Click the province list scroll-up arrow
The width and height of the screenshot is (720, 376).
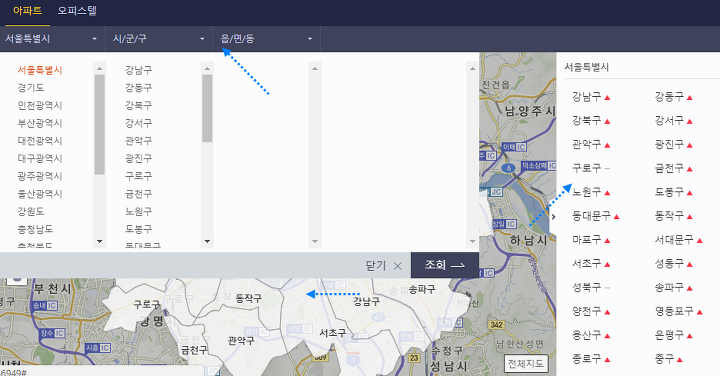point(100,68)
